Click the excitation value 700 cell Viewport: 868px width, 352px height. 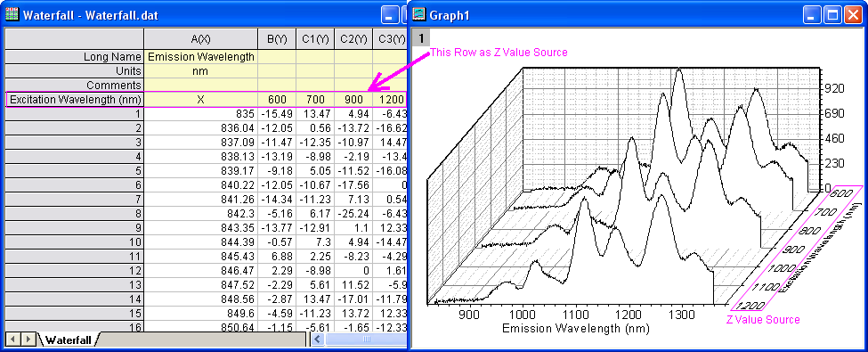(315, 99)
